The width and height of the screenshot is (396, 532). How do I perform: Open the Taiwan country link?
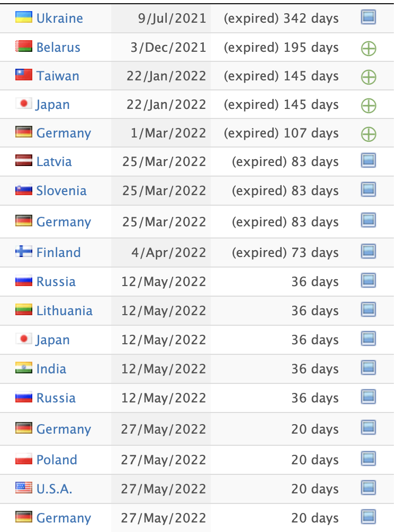coord(58,76)
